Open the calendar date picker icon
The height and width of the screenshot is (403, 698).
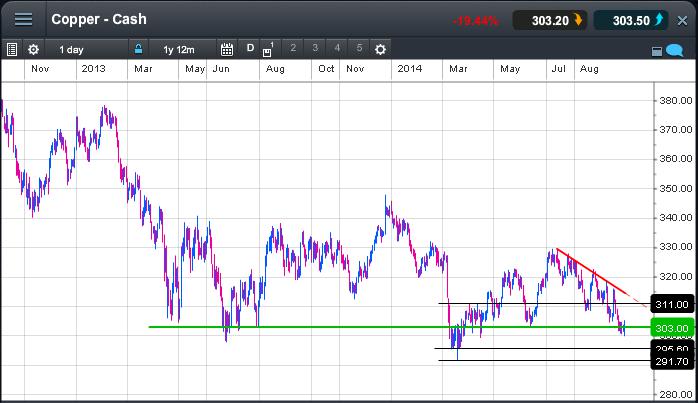[227, 49]
